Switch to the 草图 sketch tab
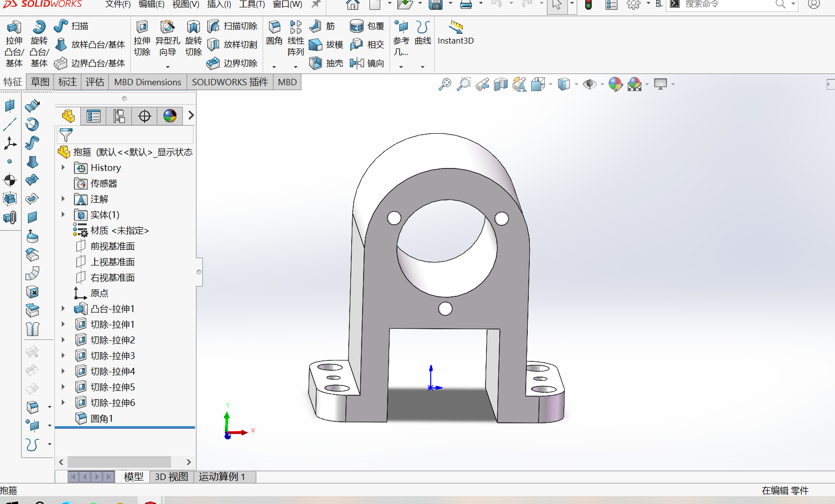 tap(40, 82)
